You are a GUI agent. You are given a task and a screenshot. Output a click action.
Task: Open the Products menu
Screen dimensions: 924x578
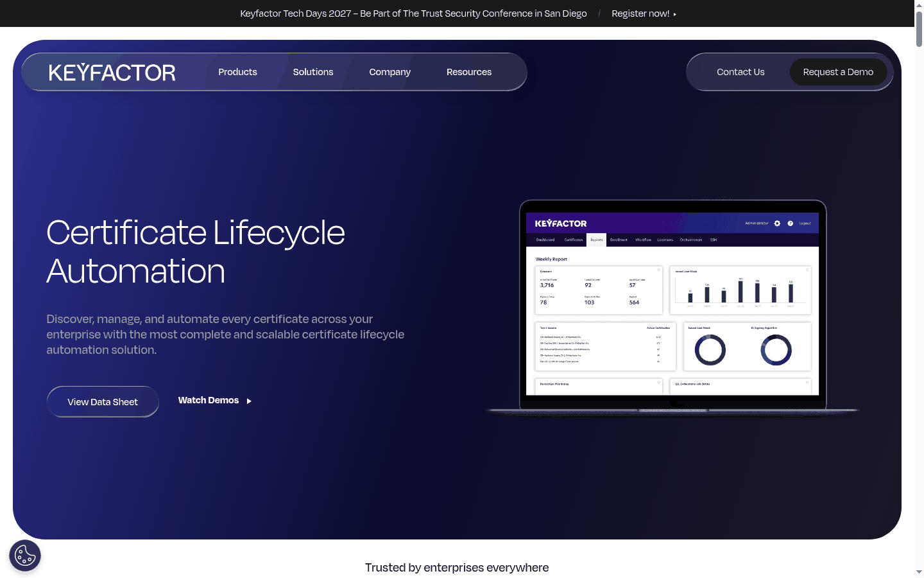237,72
